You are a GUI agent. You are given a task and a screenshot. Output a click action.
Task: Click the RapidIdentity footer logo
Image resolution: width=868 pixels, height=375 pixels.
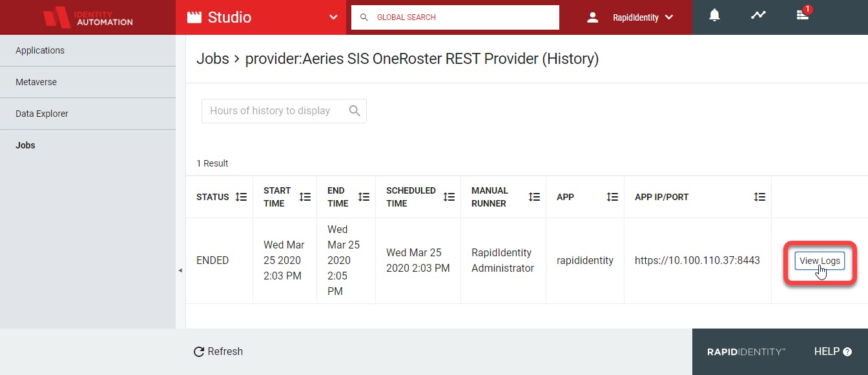point(747,352)
